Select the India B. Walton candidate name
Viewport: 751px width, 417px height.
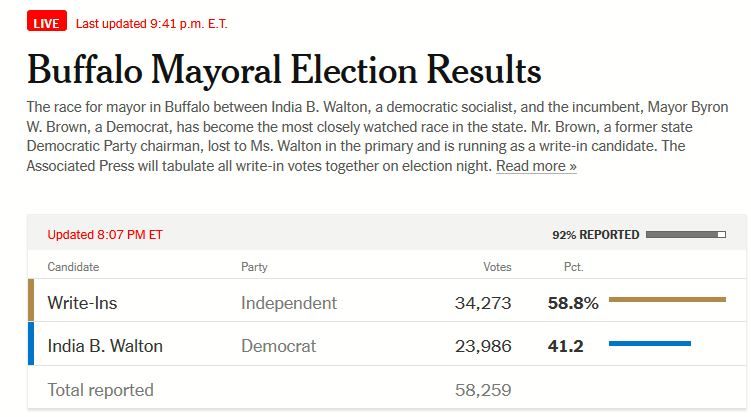[105, 347]
